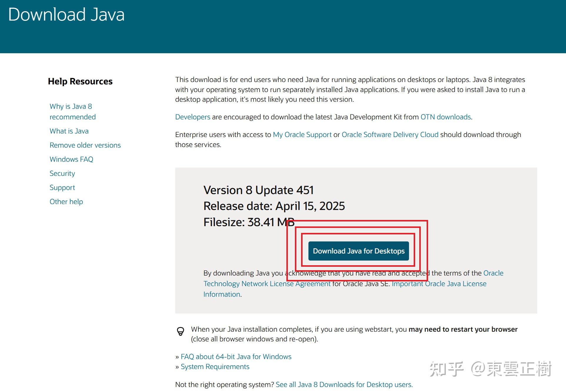Click the Filesize: 38.41 MB text

(249, 222)
